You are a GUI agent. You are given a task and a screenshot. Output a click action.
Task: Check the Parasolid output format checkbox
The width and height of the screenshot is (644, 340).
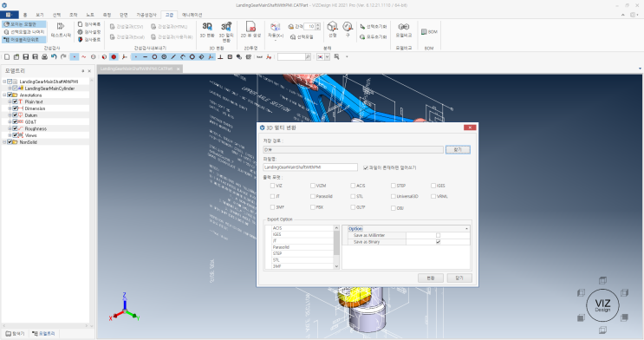pyautogui.click(x=313, y=196)
